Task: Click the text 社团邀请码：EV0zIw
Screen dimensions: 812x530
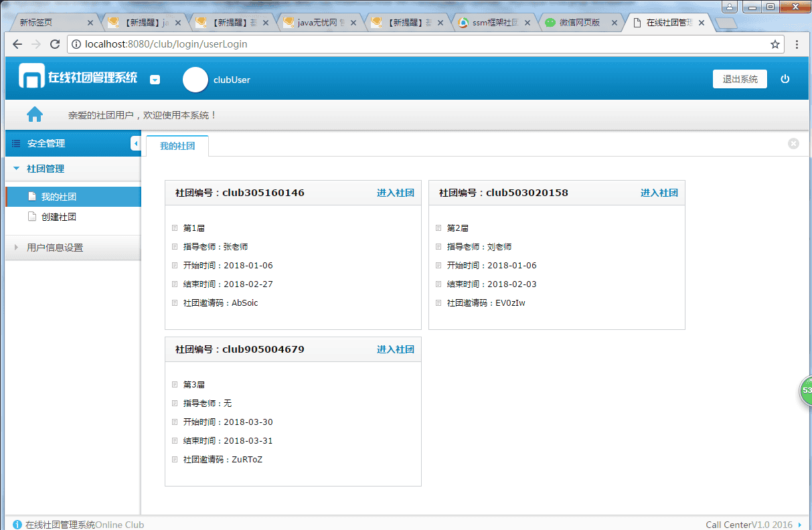Action: click(x=486, y=303)
